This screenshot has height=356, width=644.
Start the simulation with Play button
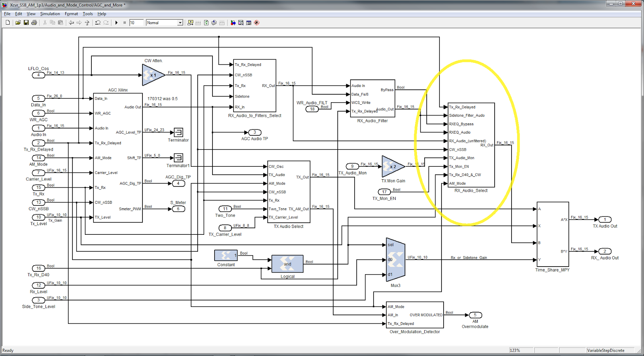tap(116, 23)
